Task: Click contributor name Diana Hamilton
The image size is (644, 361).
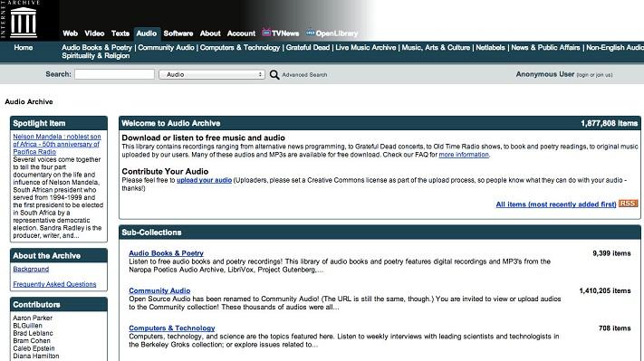Action: (x=36, y=356)
